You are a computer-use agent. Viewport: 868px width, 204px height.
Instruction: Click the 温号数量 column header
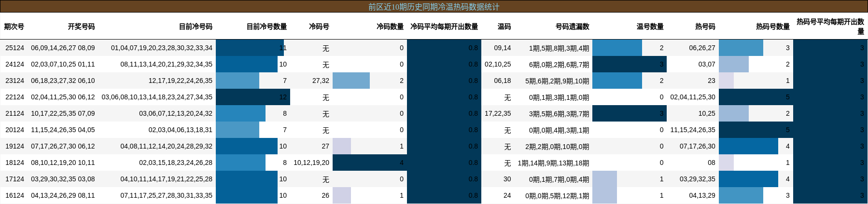(650, 27)
